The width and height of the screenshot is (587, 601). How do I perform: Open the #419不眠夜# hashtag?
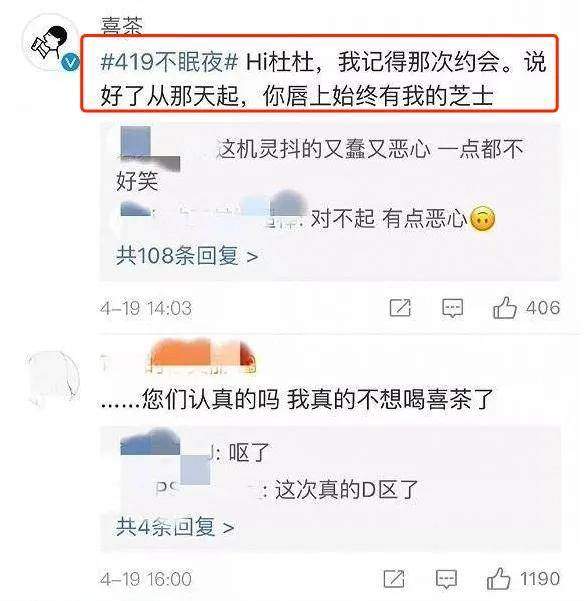[x=169, y=61]
